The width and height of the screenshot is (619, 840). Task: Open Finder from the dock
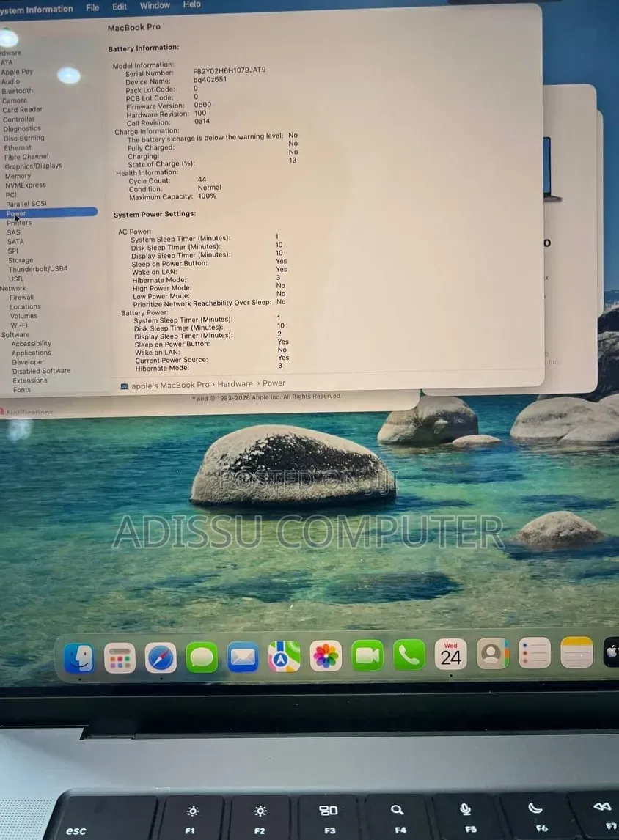coord(79,658)
